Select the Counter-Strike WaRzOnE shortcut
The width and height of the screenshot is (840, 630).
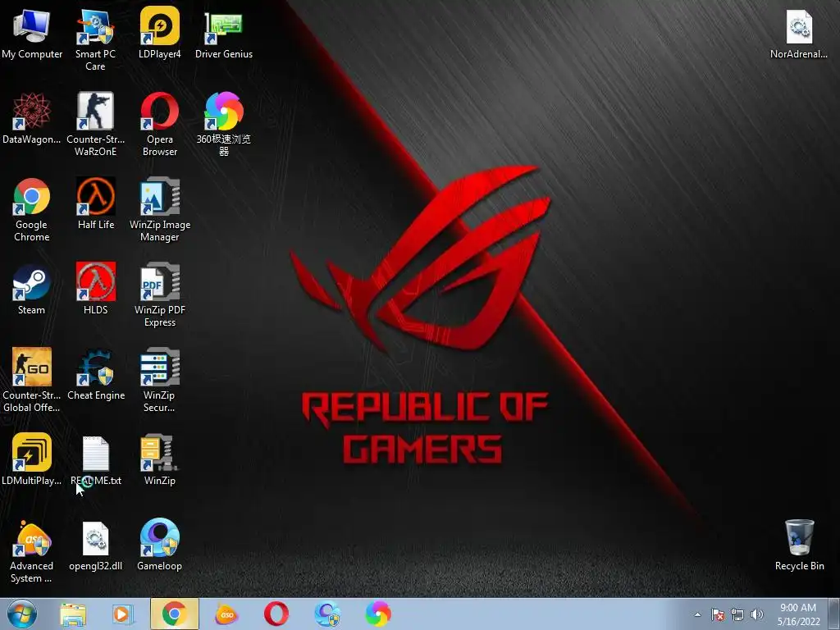[x=95, y=124]
